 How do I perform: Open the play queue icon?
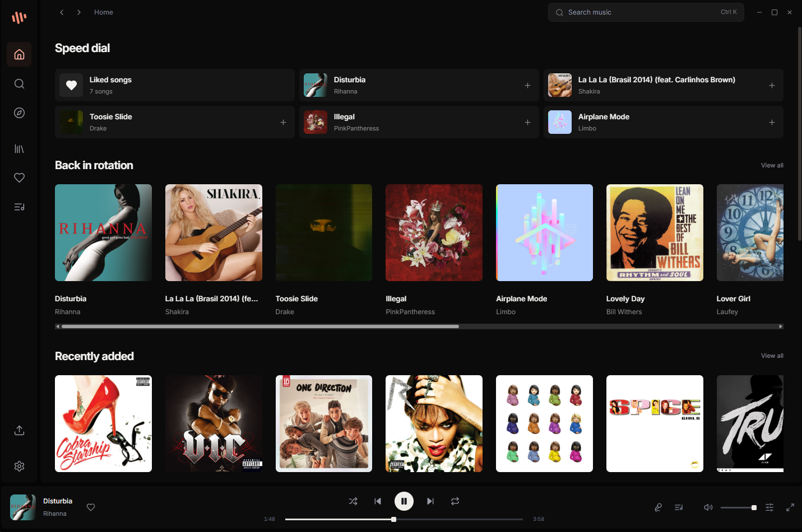(x=679, y=507)
